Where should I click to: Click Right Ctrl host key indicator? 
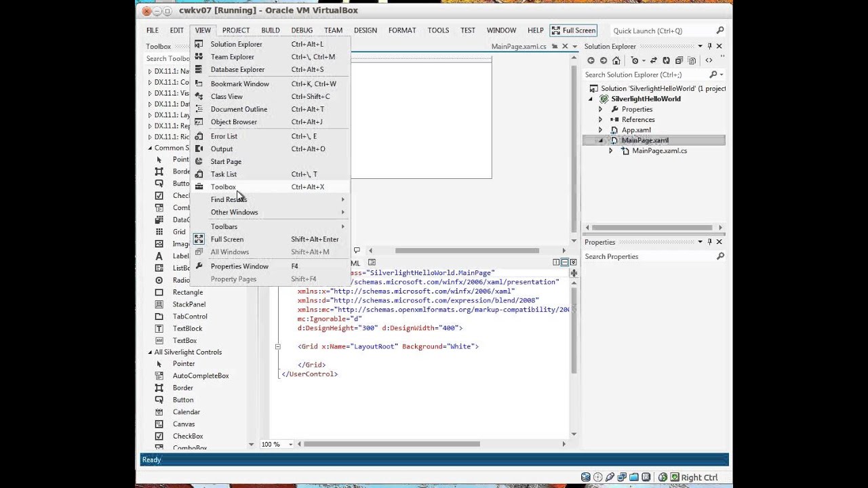tap(699, 477)
